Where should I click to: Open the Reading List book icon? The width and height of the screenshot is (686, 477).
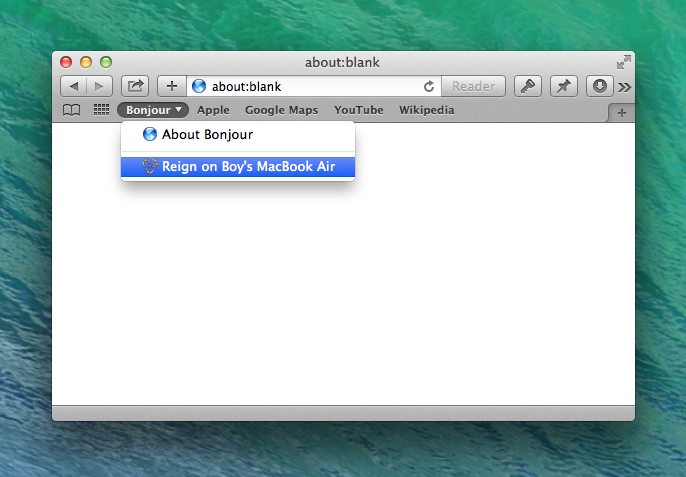(x=71, y=110)
